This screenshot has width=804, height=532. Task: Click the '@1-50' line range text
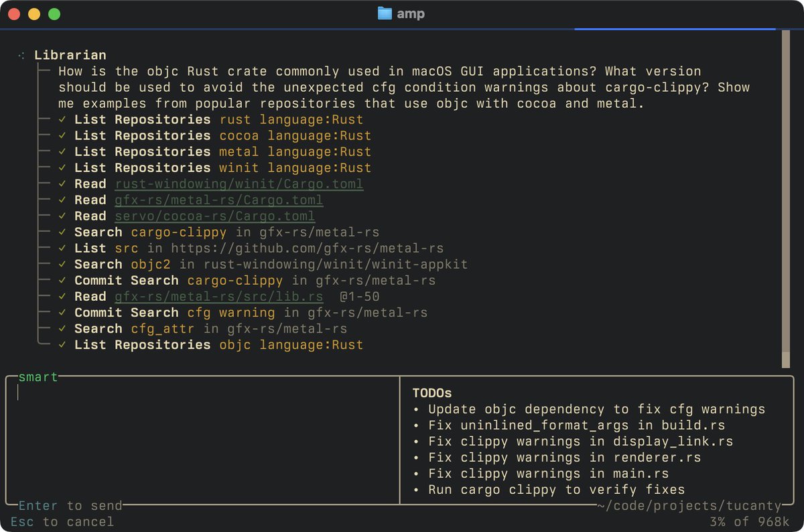pos(360,297)
